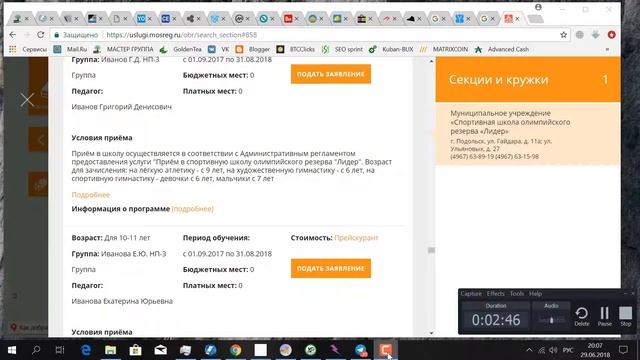This screenshot has width=640, height=360.
Task: Open the Kuban-BUX bookmark
Action: 391,49
